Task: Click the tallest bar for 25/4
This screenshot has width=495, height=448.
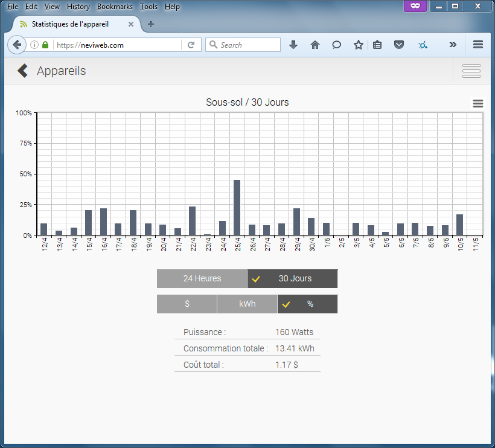Action: click(x=237, y=207)
